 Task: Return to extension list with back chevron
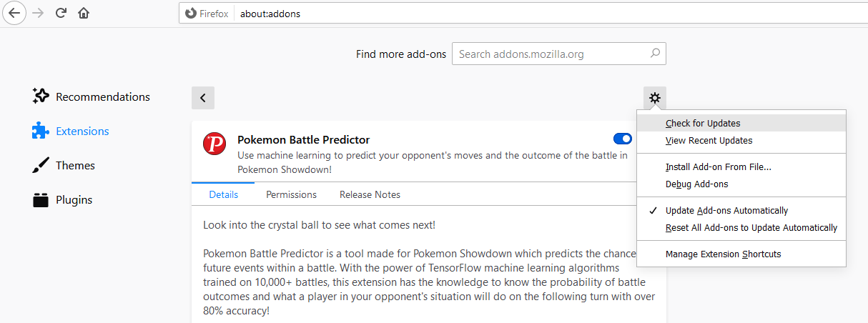coord(203,98)
